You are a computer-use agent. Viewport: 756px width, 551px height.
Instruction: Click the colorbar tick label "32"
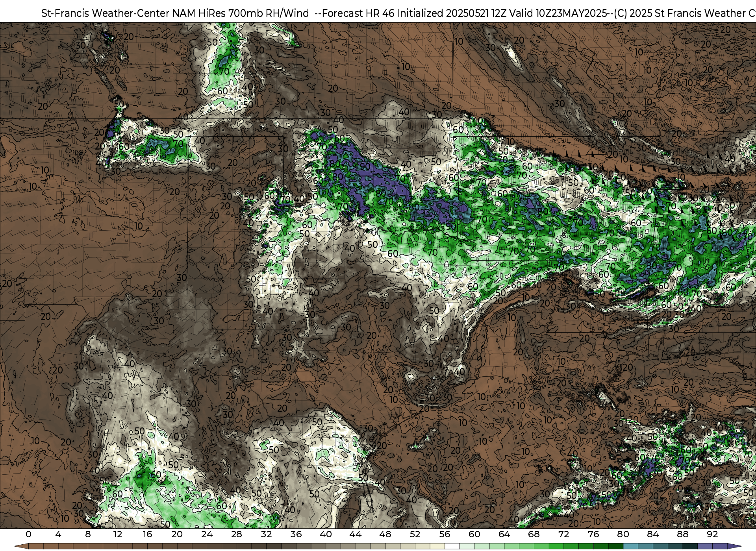266,534
